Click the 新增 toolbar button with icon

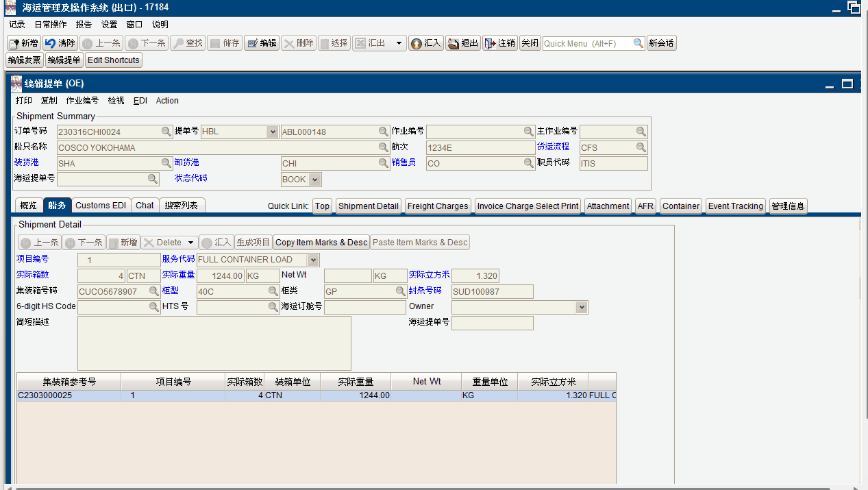pyautogui.click(x=23, y=43)
